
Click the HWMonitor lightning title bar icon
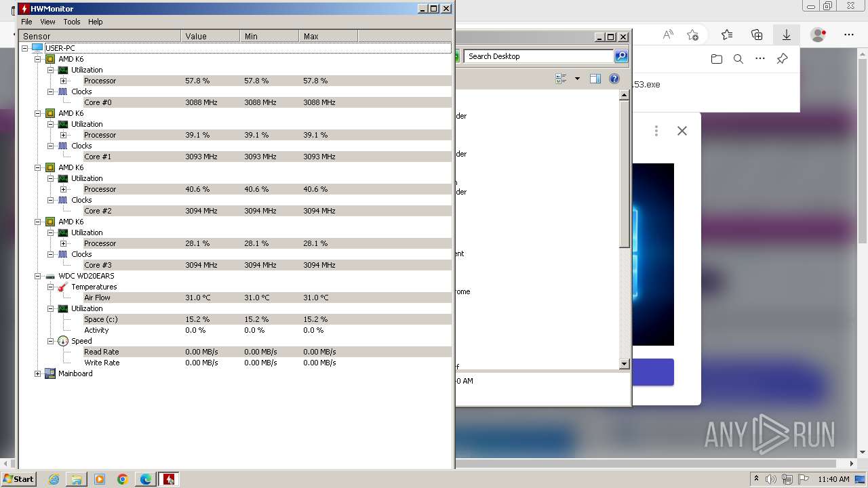[24, 9]
